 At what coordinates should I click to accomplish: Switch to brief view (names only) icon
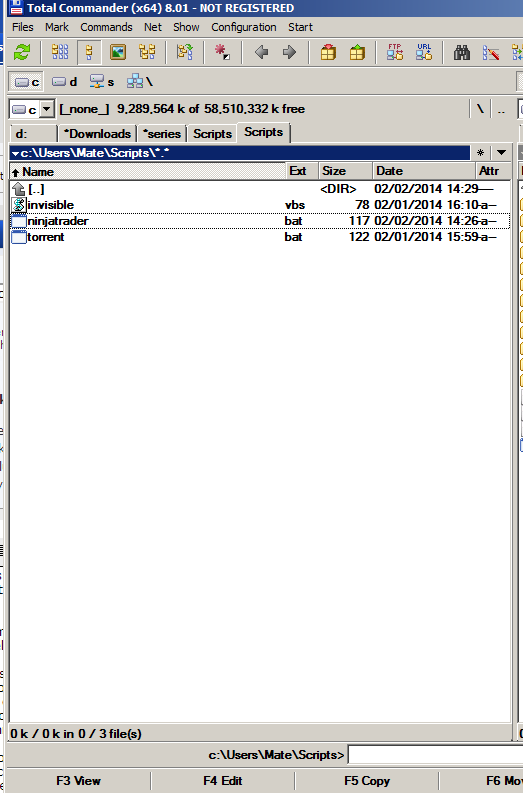[x=60, y=52]
